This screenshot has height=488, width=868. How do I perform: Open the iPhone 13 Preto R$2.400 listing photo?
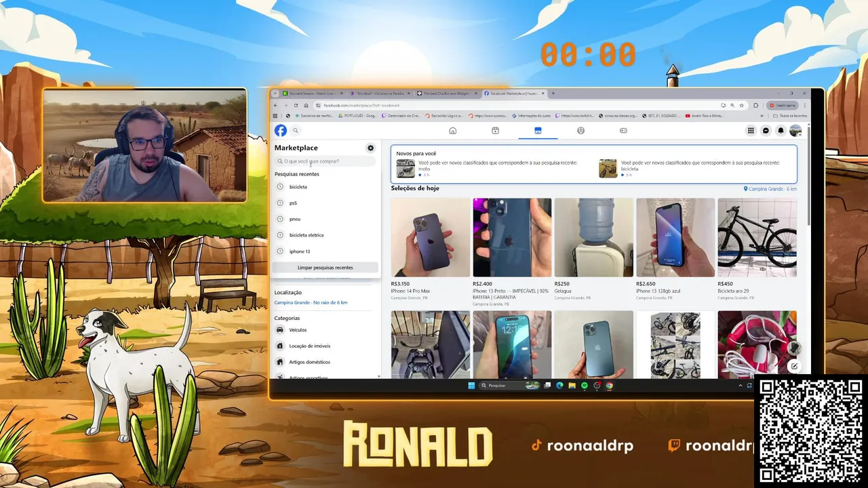point(512,237)
